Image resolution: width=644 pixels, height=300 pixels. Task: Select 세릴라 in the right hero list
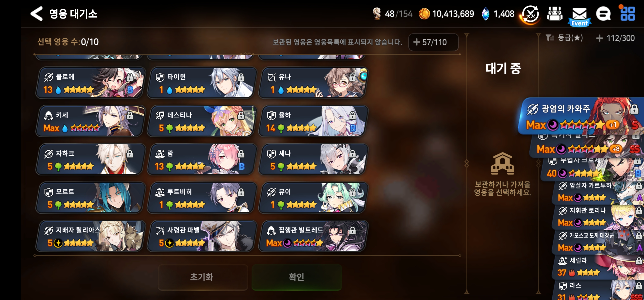tap(598, 267)
